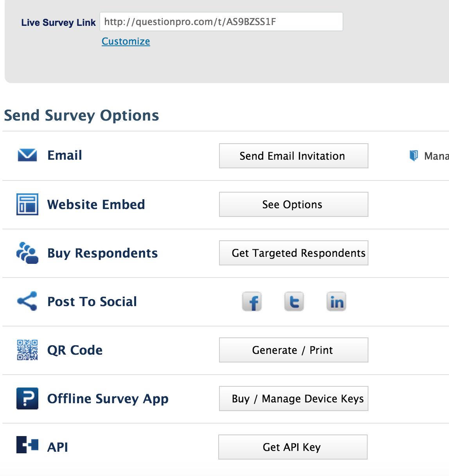Select the Offline Survey App icon
The image size is (449, 476).
[27, 398]
